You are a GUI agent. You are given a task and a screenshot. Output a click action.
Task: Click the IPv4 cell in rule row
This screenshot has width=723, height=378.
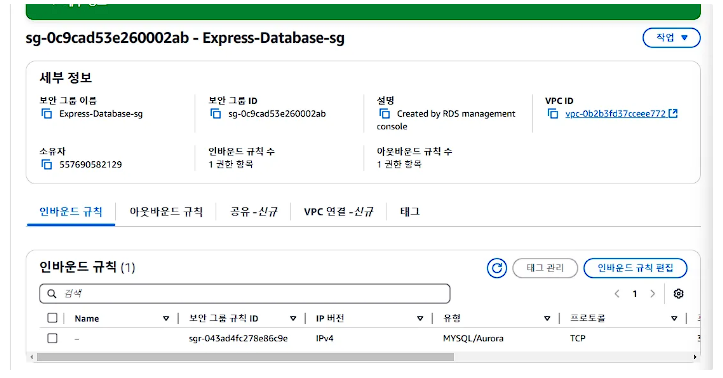point(325,338)
